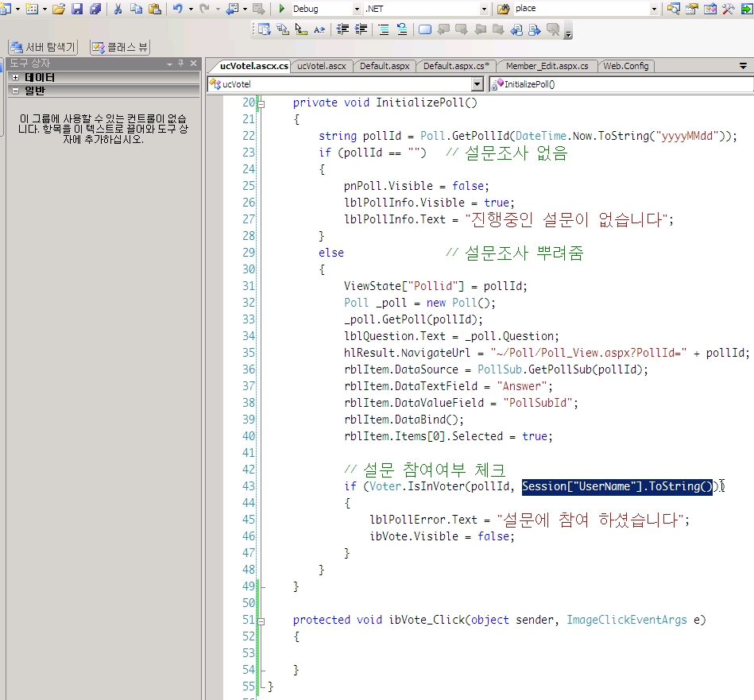Open the InitializePoll() member dropdown
The image size is (754, 700).
point(621,84)
